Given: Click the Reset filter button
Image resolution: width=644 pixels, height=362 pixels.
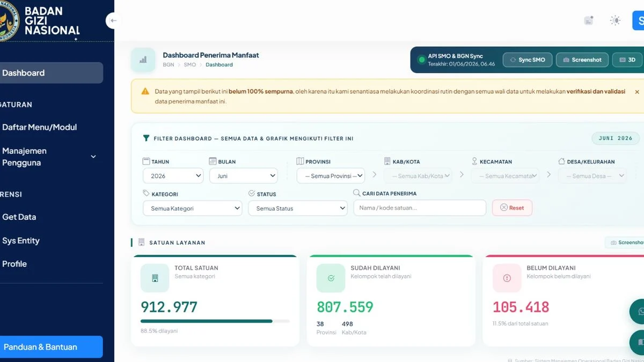Looking at the screenshot, I should click(x=512, y=208).
